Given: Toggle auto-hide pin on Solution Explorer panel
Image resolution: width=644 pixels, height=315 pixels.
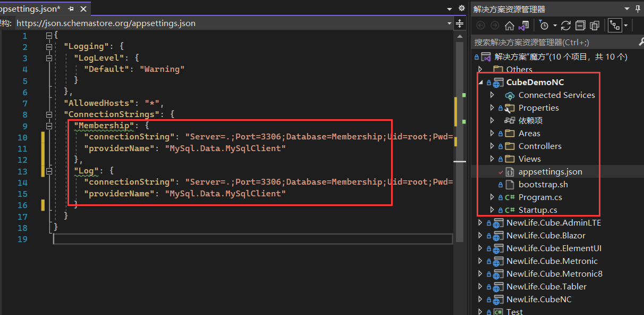Looking at the screenshot, I should click(638, 9).
